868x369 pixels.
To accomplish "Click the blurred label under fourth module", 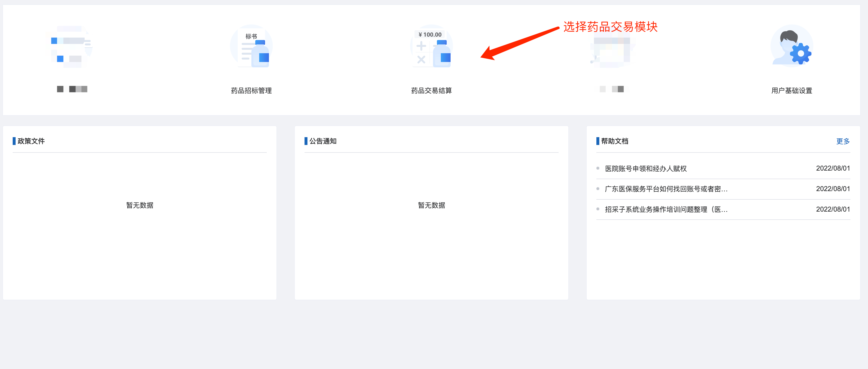I will pyautogui.click(x=612, y=89).
